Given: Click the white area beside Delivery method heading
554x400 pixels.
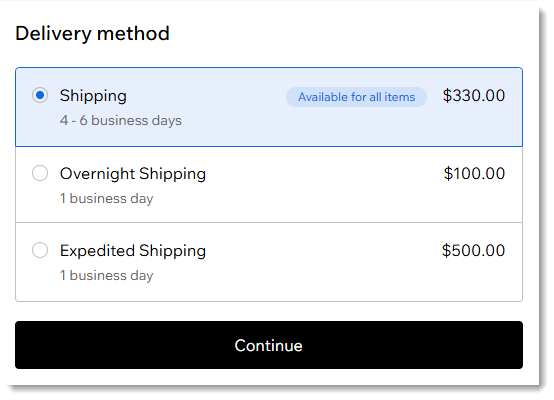Looking at the screenshot, I should click(x=353, y=34).
